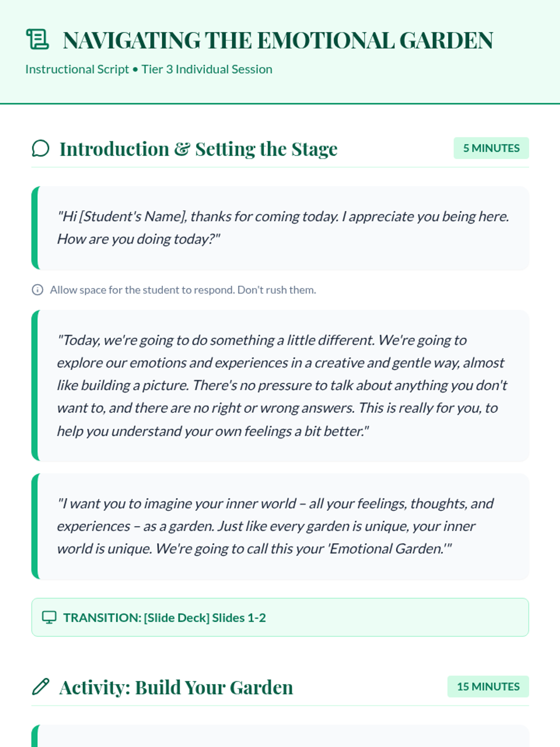Select the "Hi [Student's Name]" script block
The image size is (560, 747).
click(280, 228)
